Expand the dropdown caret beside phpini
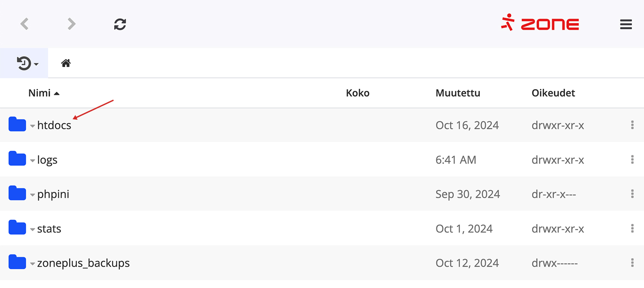The width and height of the screenshot is (644, 288). coord(33,195)
